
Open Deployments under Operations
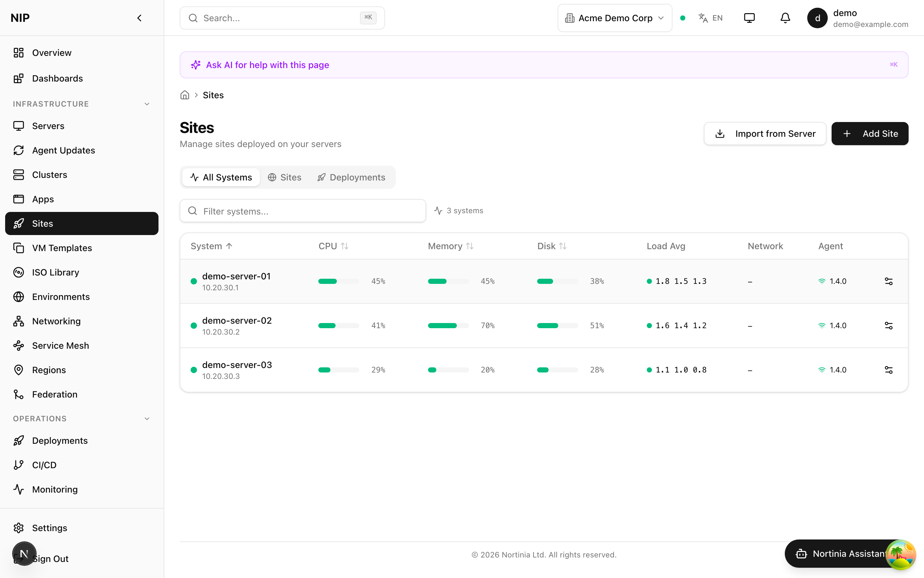[x=82, y=441]
